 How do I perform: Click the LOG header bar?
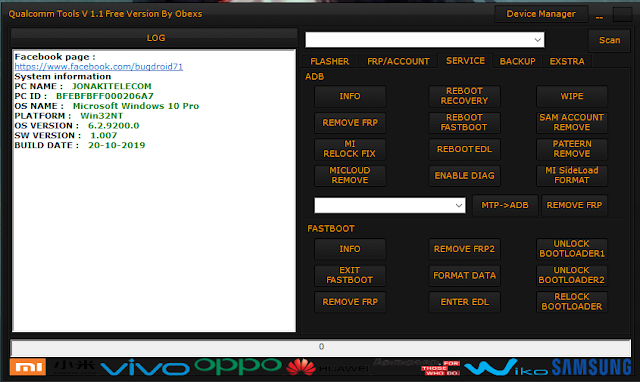click(x=154, y=38)
